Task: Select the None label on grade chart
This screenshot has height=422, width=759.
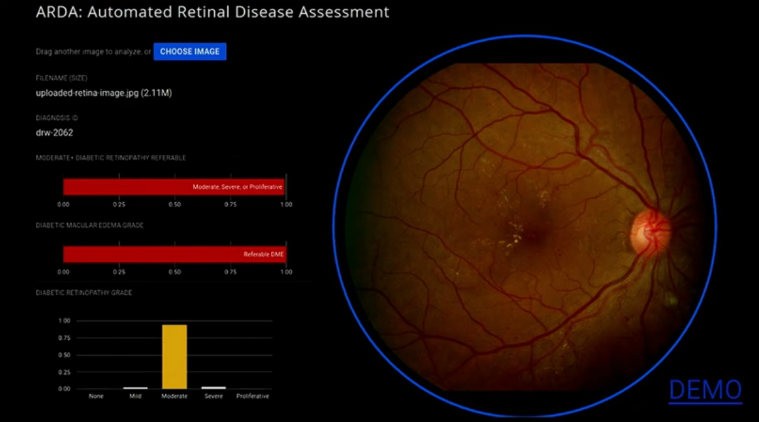Action: click(x=96, y=396)
